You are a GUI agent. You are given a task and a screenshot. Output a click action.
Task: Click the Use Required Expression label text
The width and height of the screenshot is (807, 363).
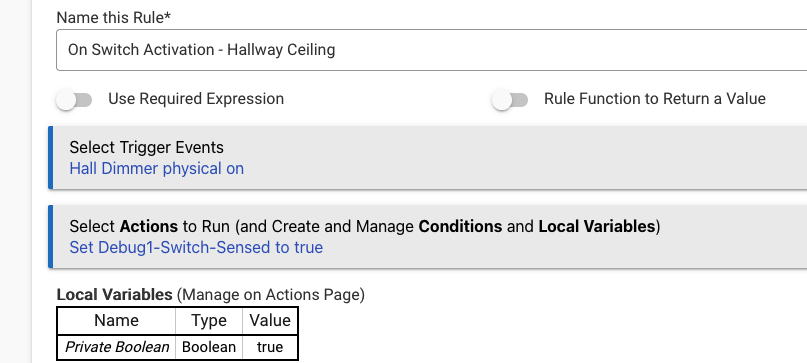[196, 99]
